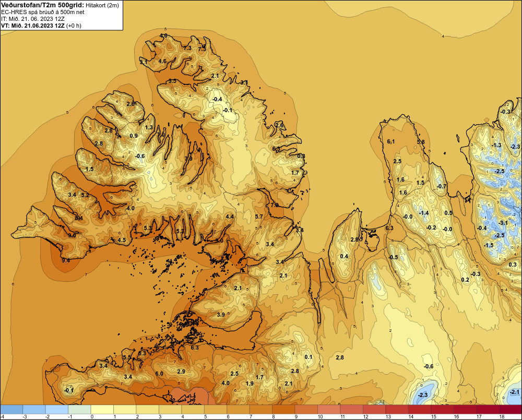
Task: Click the '-0.2' temperature value on the map
Action: pyautogui.click(x=431, y=227)
